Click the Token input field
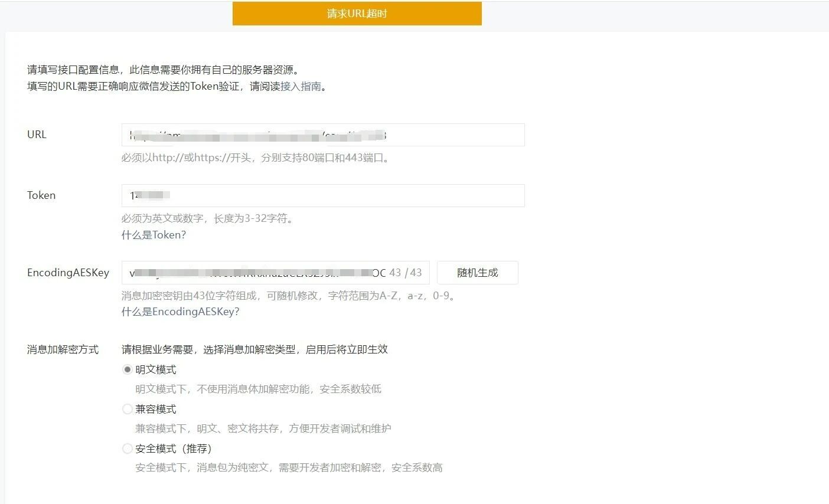Image resolution: width=829 pixels, height=504 pixels. (323, 196)
